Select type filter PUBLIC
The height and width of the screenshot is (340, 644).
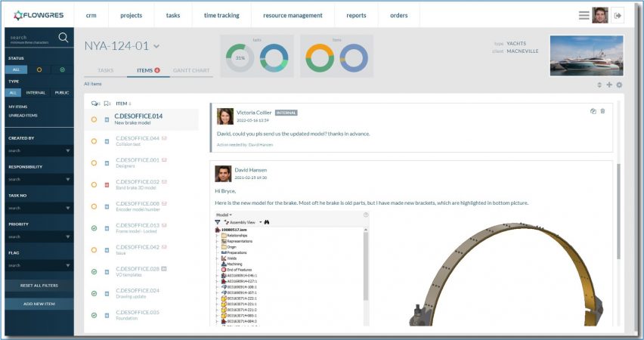(62, 93)
